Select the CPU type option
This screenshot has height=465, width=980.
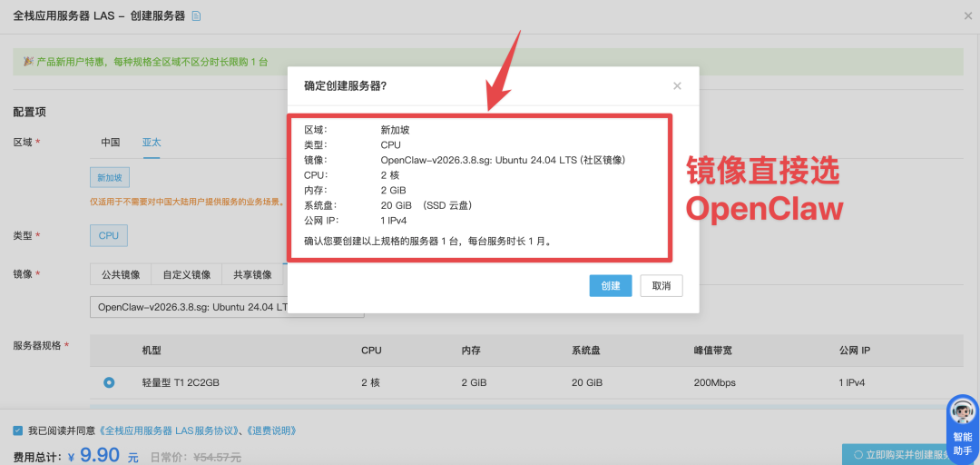pyautogui.click(x=109, y=235)
